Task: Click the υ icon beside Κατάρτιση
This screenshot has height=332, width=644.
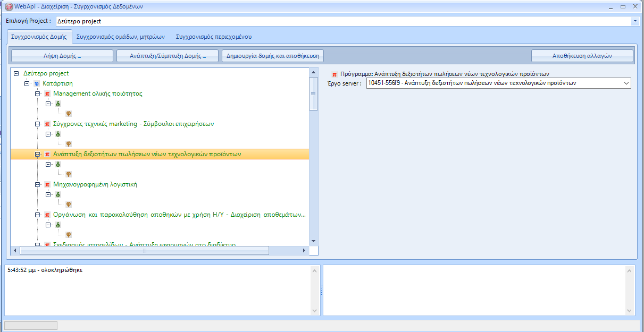Action: [x=37, y=84]
